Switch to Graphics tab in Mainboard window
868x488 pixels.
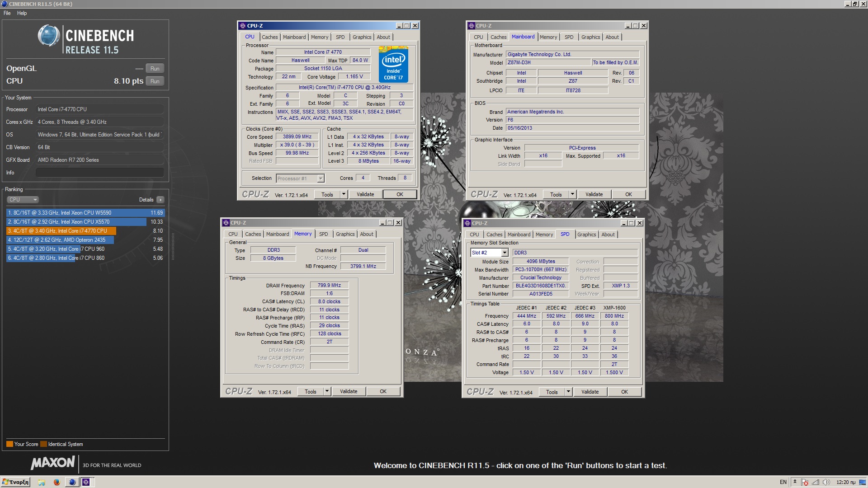tap(590, 37)
